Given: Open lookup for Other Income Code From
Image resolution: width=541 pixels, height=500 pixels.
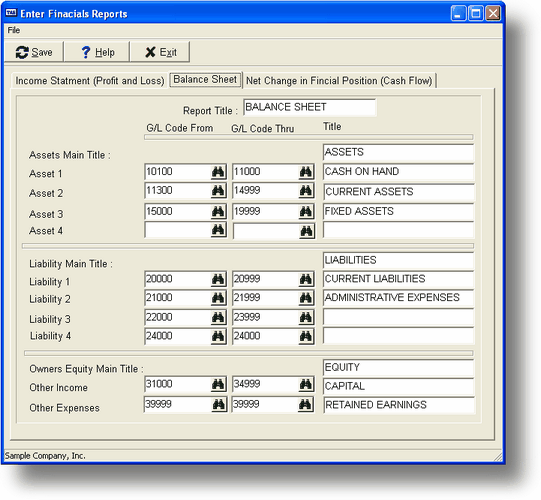Looking at the screenshot, I should [218, 384].
